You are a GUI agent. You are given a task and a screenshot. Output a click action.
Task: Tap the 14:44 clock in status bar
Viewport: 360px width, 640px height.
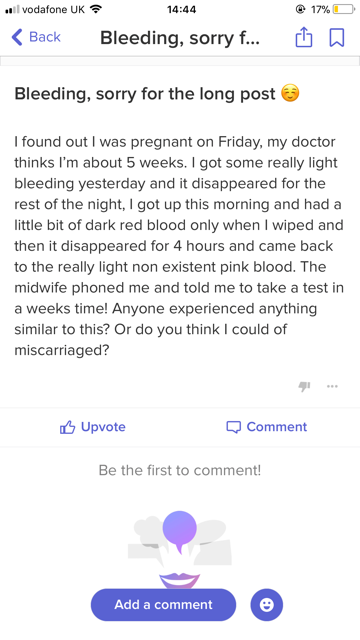[x=181, y=9]
